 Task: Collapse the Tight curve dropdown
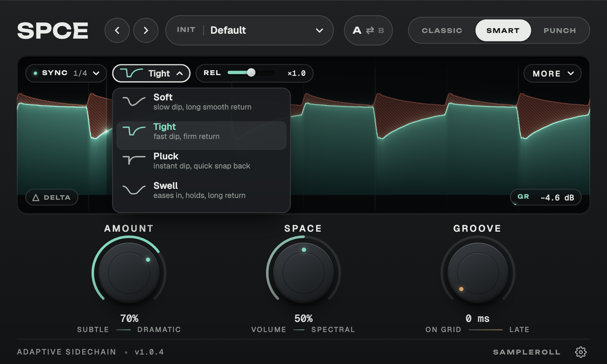151,73
